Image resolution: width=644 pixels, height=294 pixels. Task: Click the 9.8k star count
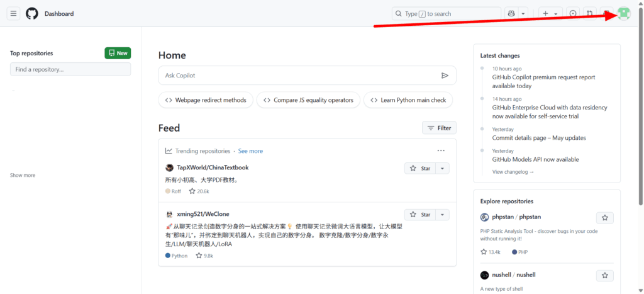pos(204,256)
